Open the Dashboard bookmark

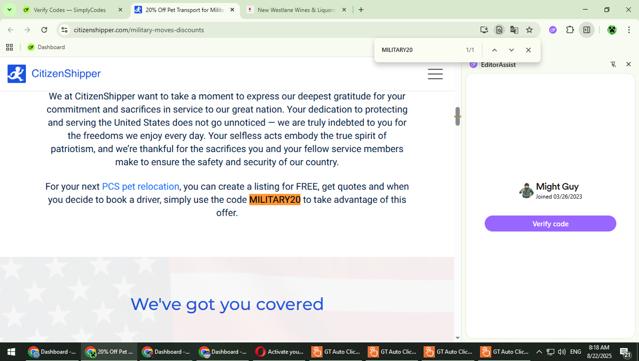[46, 47]
